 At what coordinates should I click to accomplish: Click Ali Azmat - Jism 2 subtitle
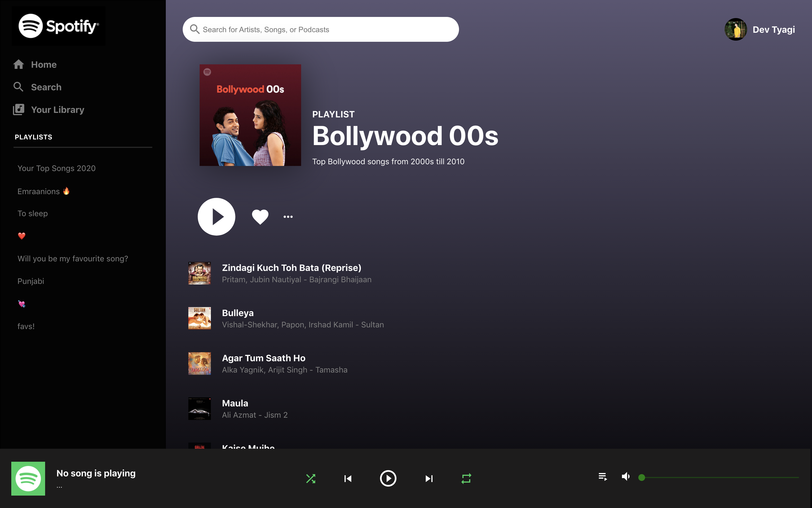pyautogui.click(x=255, y=415)
